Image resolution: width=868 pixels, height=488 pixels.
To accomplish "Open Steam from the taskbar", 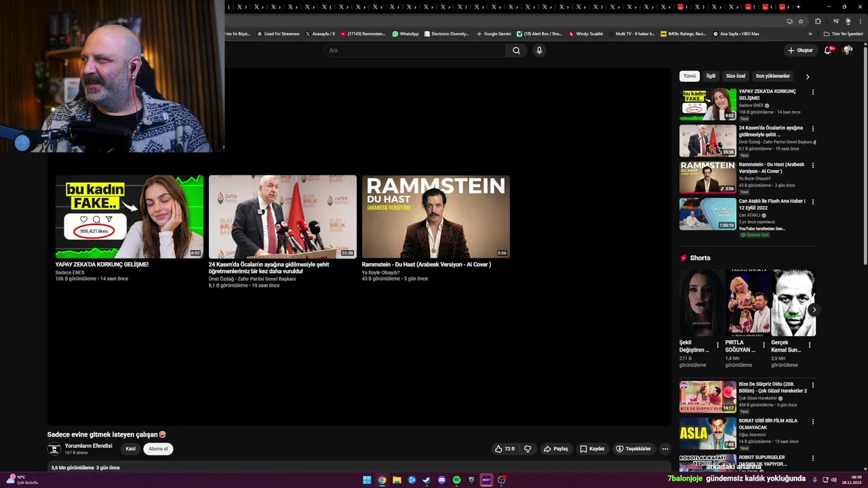I will tap(427, 480).
